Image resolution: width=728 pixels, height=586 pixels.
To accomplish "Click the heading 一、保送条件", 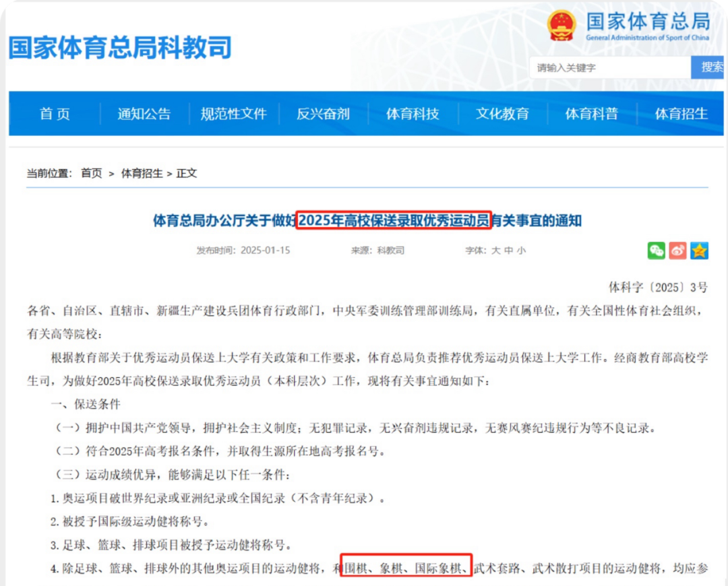I will (86, 404).
